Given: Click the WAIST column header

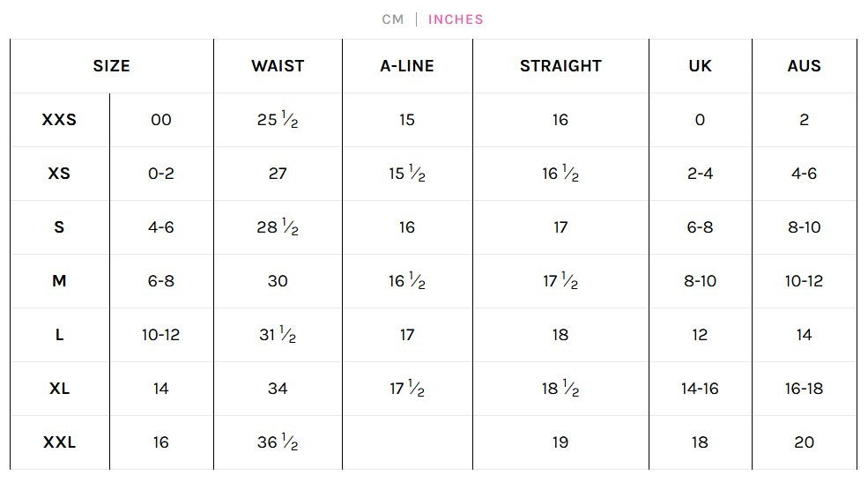Looking at the screenshot, I should [x=278, y=66].
